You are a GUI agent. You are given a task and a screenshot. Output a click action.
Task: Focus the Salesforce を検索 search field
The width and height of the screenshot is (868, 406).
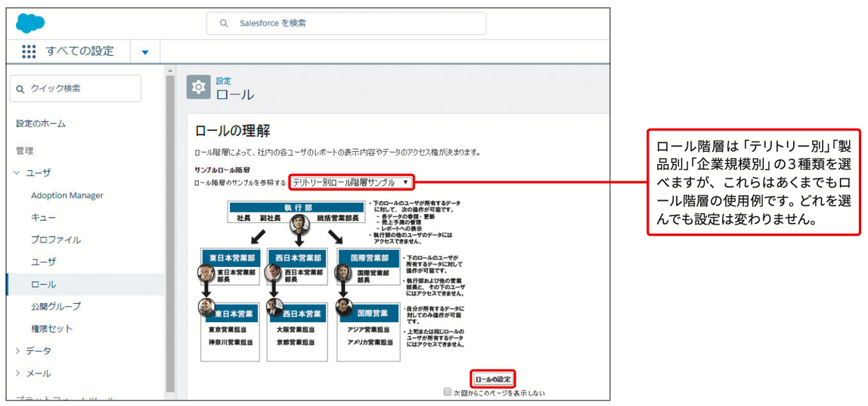pos(346,23)
